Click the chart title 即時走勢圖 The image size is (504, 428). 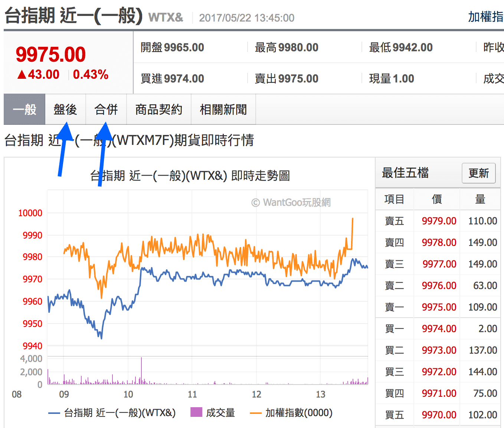click(261, 175)
